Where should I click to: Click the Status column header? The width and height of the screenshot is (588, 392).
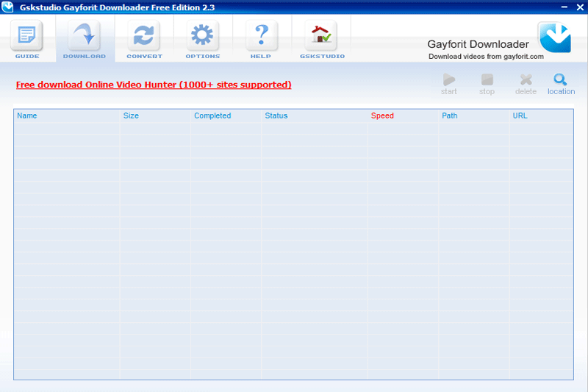click(x=276, y=115)
